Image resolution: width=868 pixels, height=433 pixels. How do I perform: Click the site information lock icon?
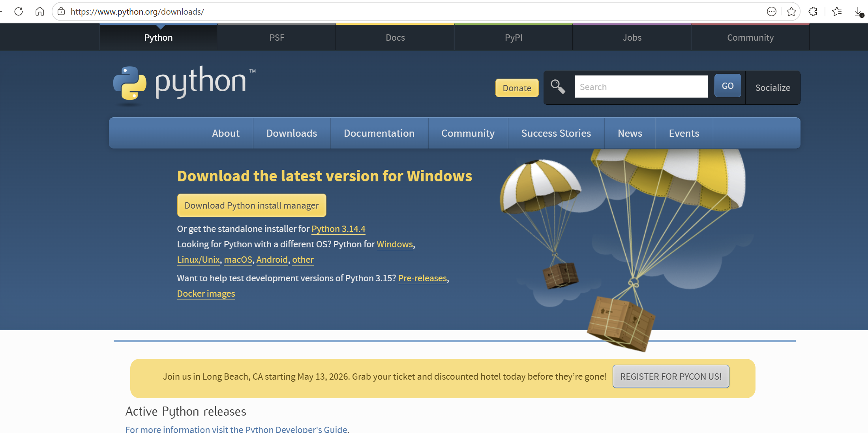(61, 11)
